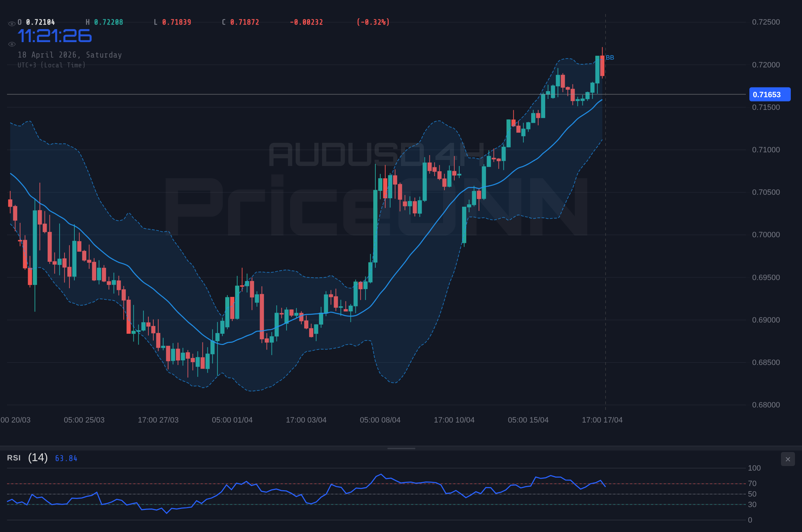Close the RSI indicator panel

pyautogui.click(x=788, y=459)
